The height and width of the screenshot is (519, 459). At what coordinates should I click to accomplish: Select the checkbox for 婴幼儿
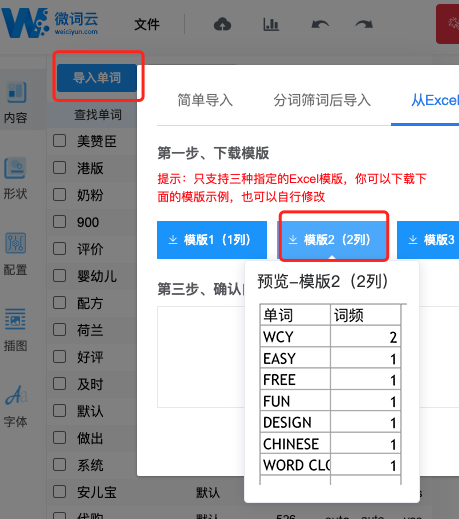tap(59, 276)
